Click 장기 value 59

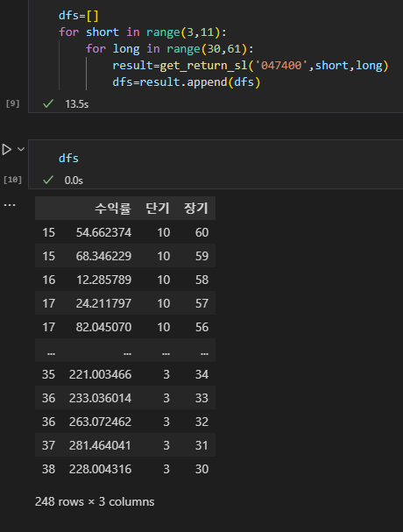pos(201,256)
